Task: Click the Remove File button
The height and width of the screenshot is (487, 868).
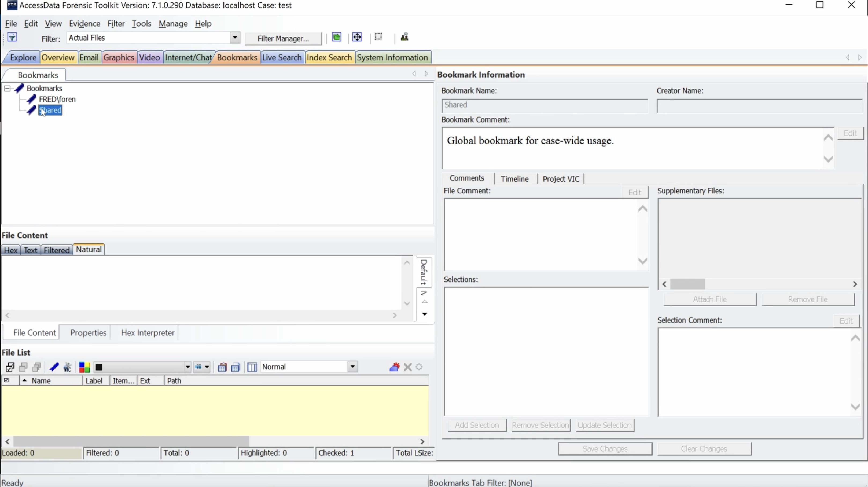Action: coord(808,299)
